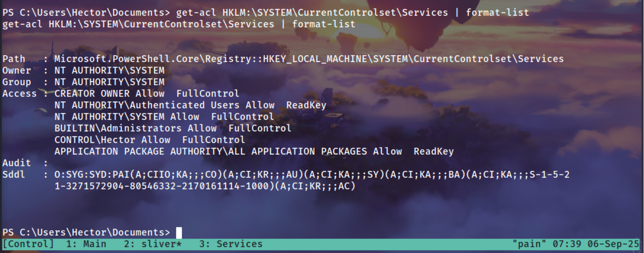Image resolution: width=644 pixels, height=253 pixels.
Task: Click the ALL APPLICATION PACKAGES access entry
Action: (x=254, y=151)
